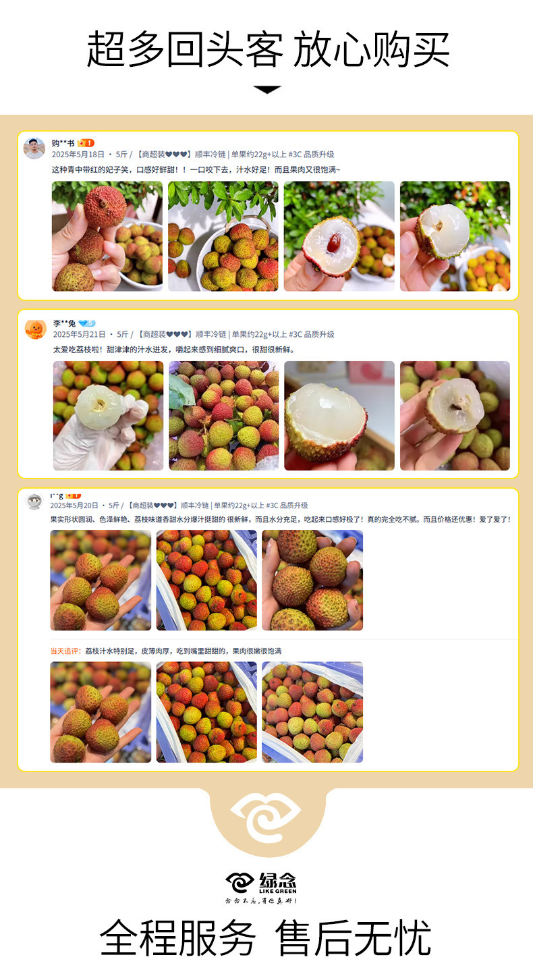Click the 全程服务 售后无忧 footer text
The image size is (533, 980).
point(265,938)
